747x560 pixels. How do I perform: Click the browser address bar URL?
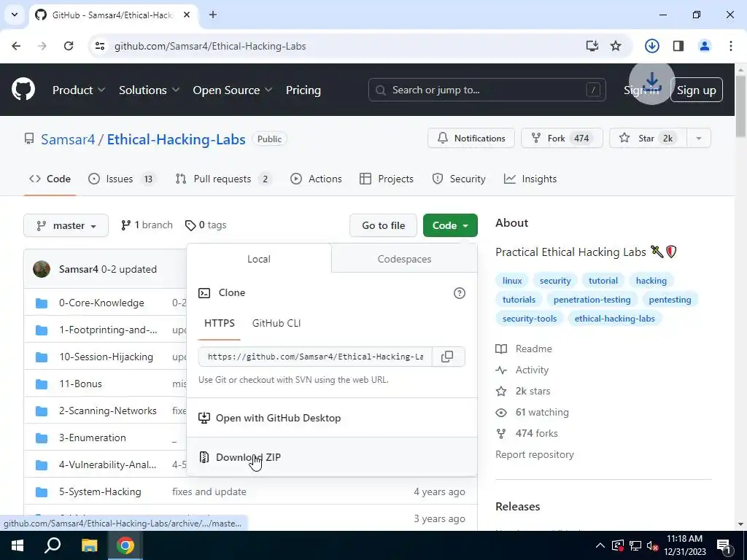210,46
